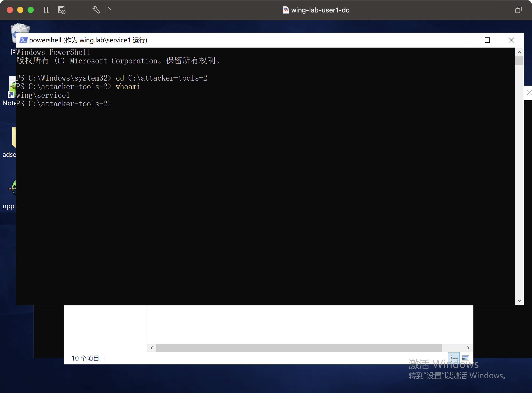Maximize the PowerShell window
Screen dimensions: 532x419
coord(487,40)
